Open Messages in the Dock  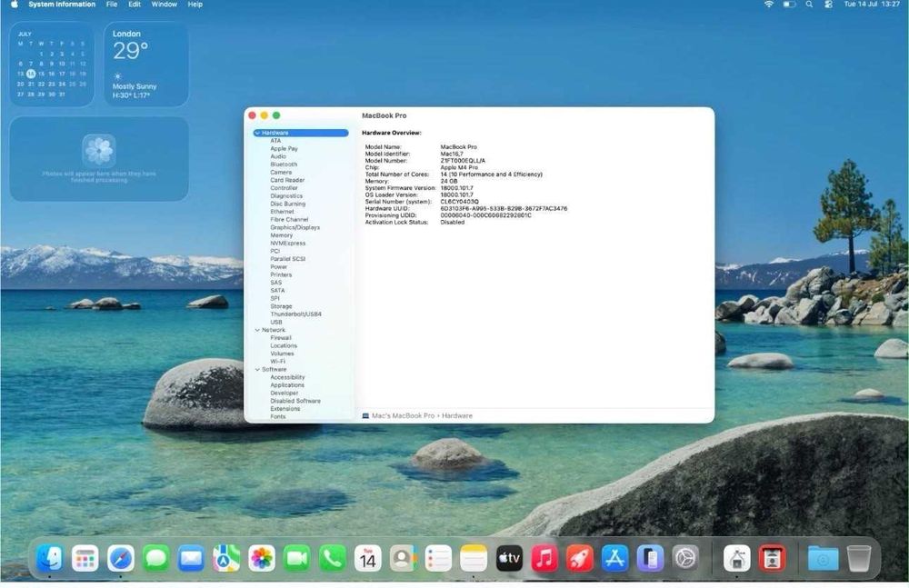click(x=156, y=559)
